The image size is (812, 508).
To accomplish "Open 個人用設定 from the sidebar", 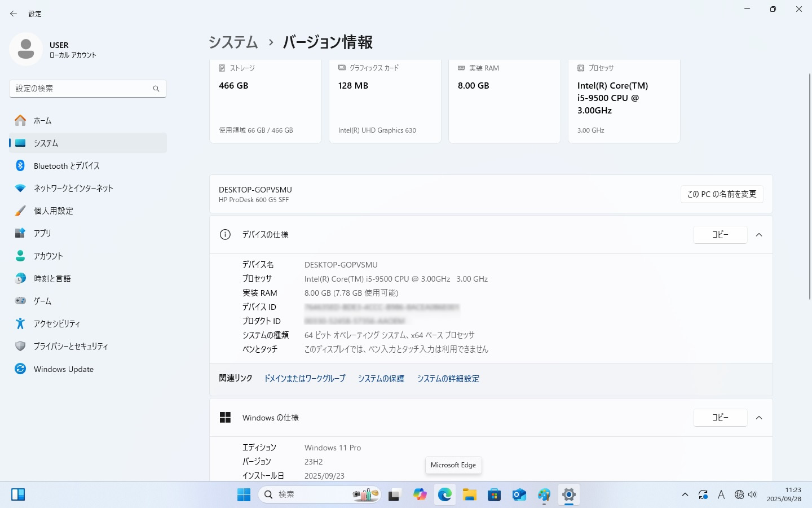I will coord(54,211).
